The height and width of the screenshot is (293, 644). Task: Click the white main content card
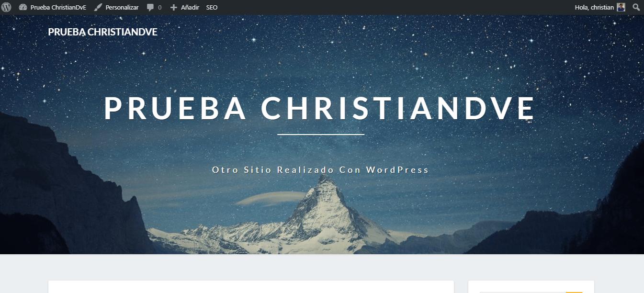251,287
